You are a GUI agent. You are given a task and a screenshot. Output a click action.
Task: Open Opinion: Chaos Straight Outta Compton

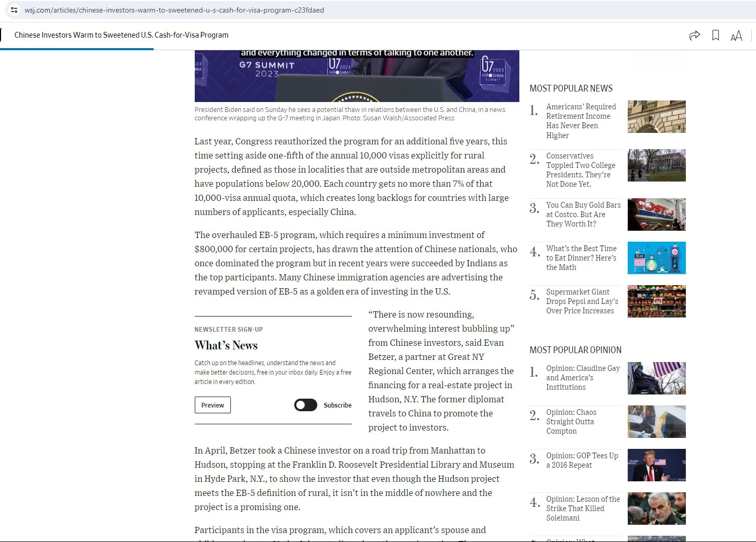[x=571, y=422]
